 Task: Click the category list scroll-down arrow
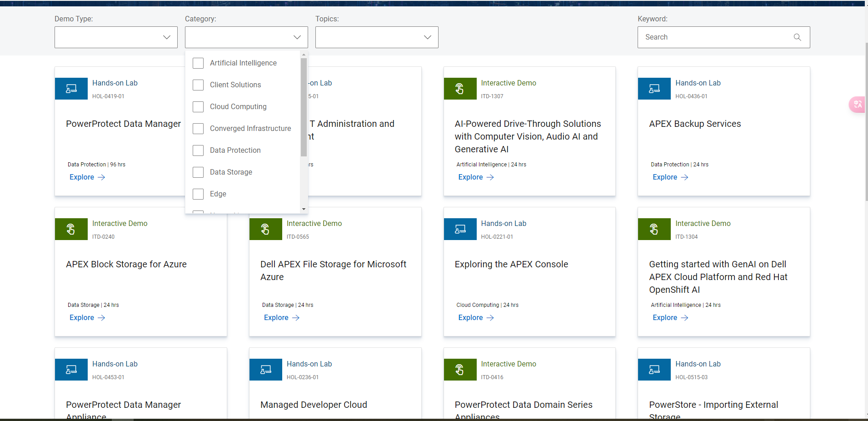pos(304,209)
